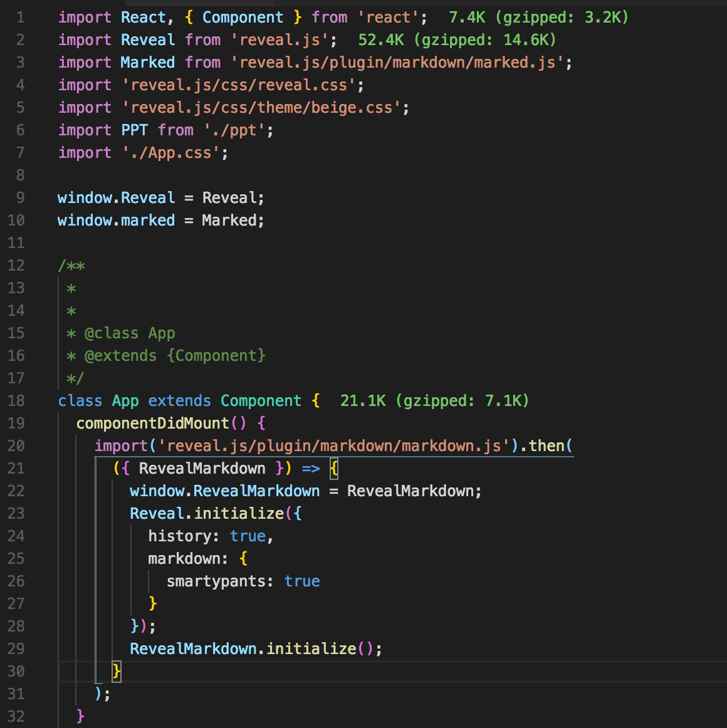The width and height of the screenshot is (727, 728).
Task: Click the './App.css' import string
Action: pos(170,153)
